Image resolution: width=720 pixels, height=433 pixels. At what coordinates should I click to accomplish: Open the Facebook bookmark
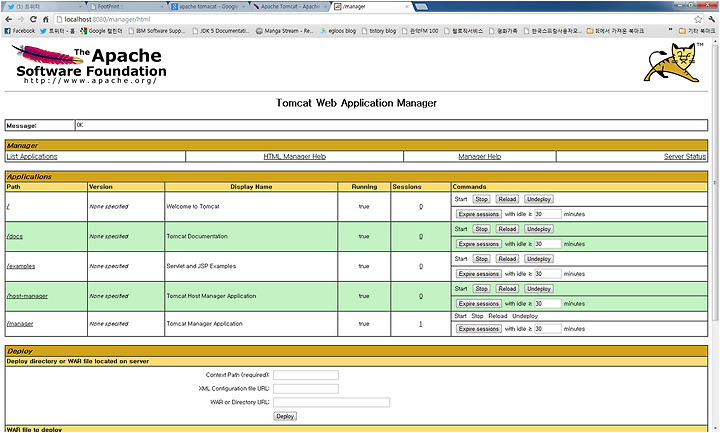[20, 31]
